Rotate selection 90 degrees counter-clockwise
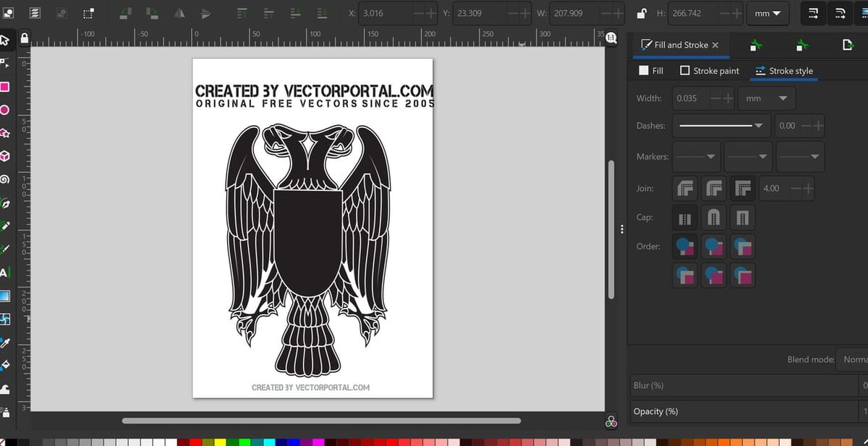Viewport: 868px width, 446px height. tap(125, 13)
